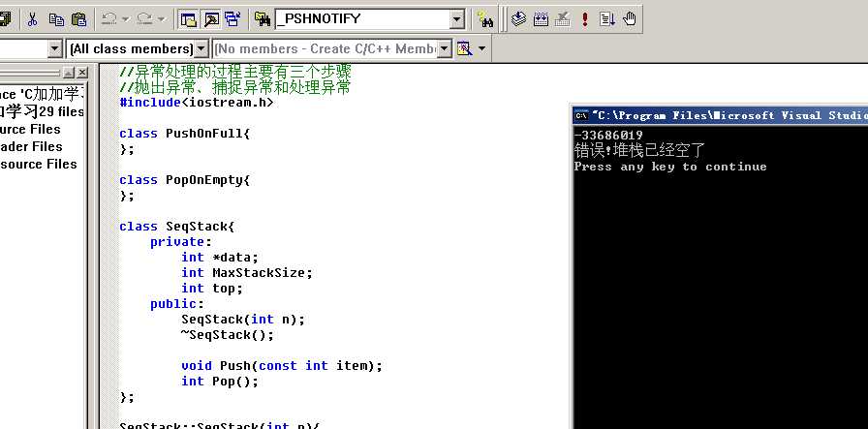Click the ~SeqStack(); destructor declaration
The height and width of the screenshot is (429, 868).
click(x=228, y=335)
